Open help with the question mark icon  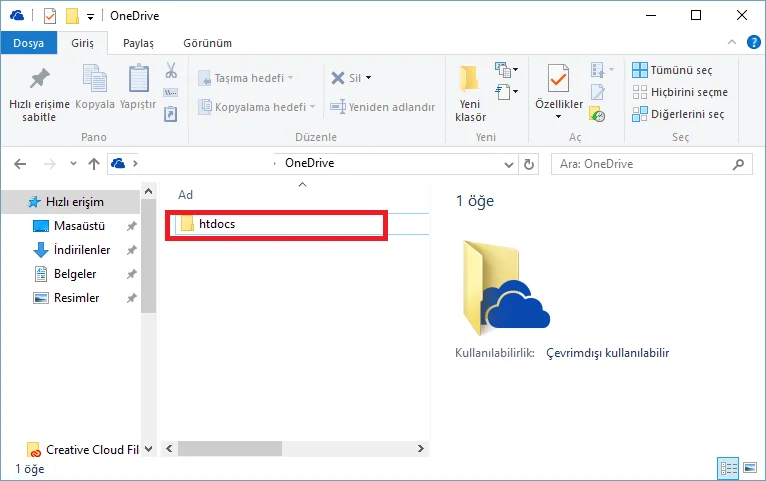(x=754, y=42)
